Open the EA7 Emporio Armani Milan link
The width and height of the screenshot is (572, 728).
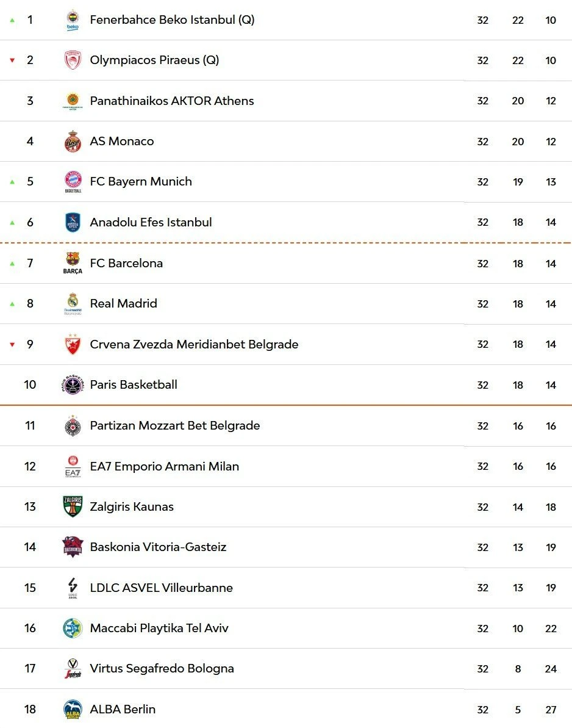click(164, 466)
